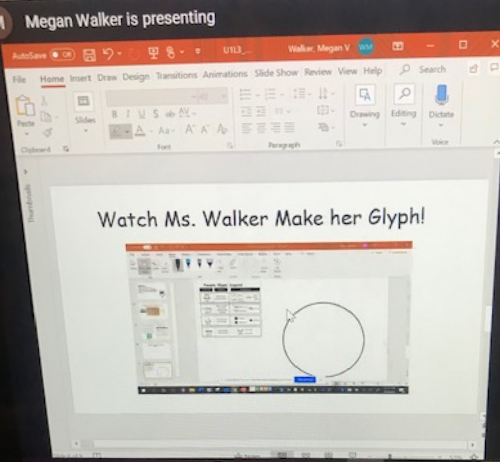Click the Bullets list icon
This screenshot has width=500, height=462.
click(x=246, y=95)
